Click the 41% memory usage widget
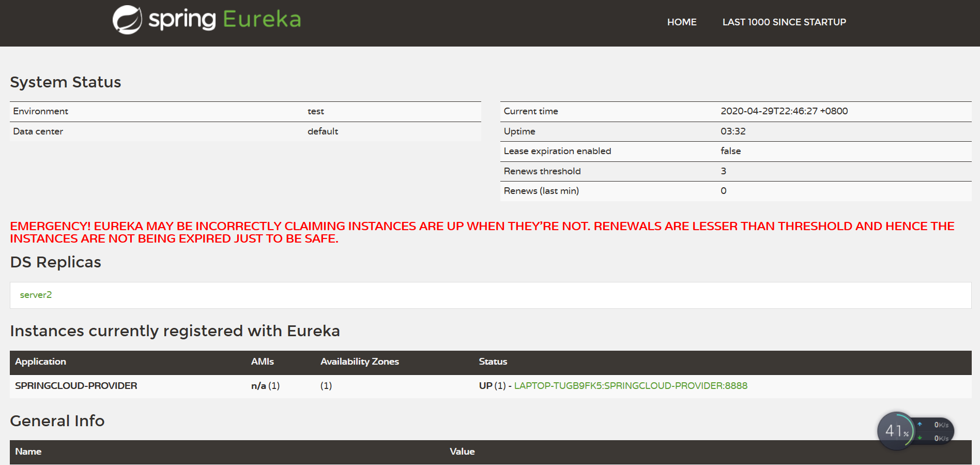Viewport: 980px width, 465px height. tap(896, 431)
